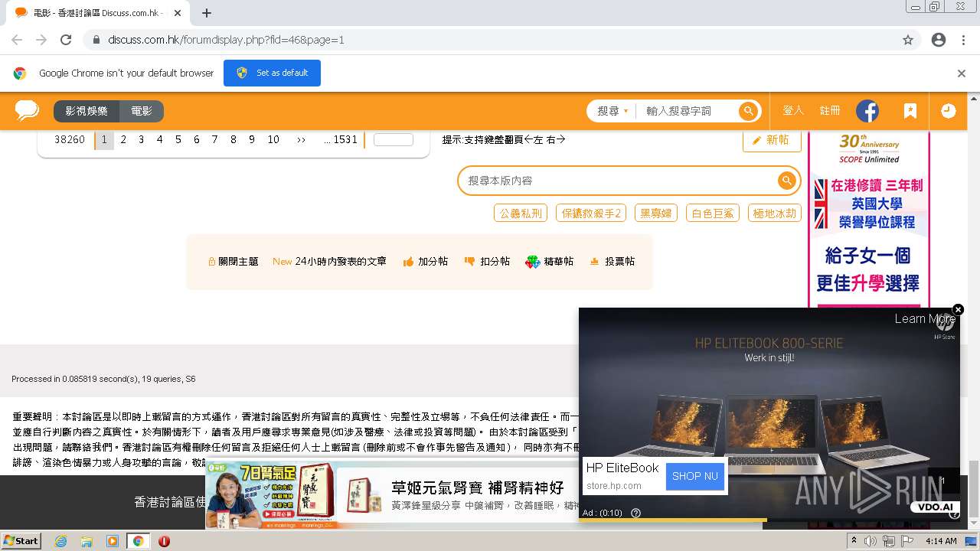This screenshot has width=980, height=551.
Task: Click Learn More on the video ad
Action: [925, 319]
